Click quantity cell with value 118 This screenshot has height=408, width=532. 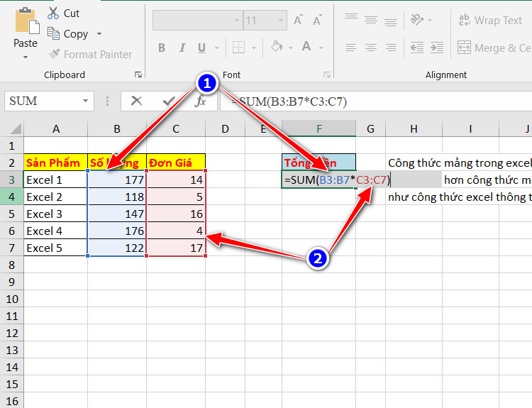click(x=117, y=197)
